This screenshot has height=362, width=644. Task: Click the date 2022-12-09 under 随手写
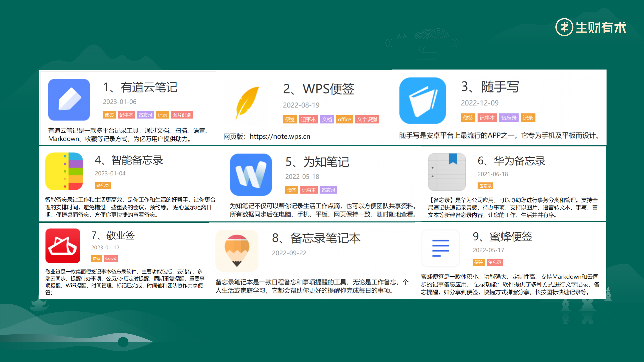click(480, 103)
